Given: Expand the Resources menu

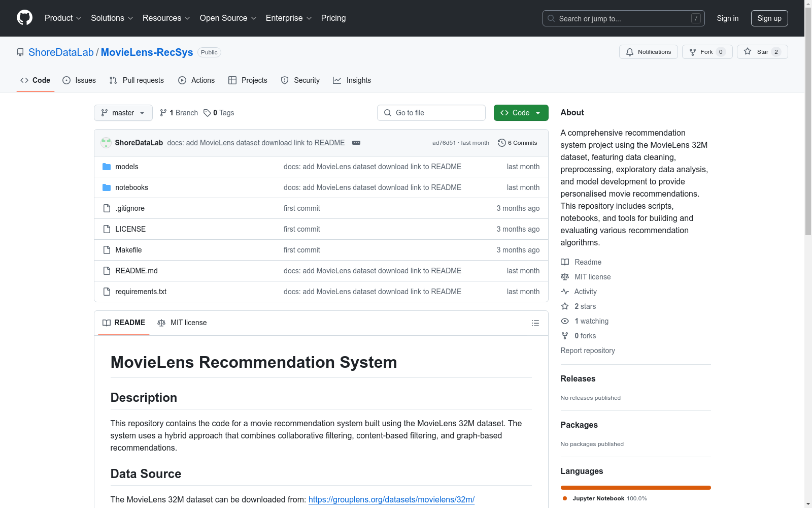Looking at the screenshot, I should [166, 18].
